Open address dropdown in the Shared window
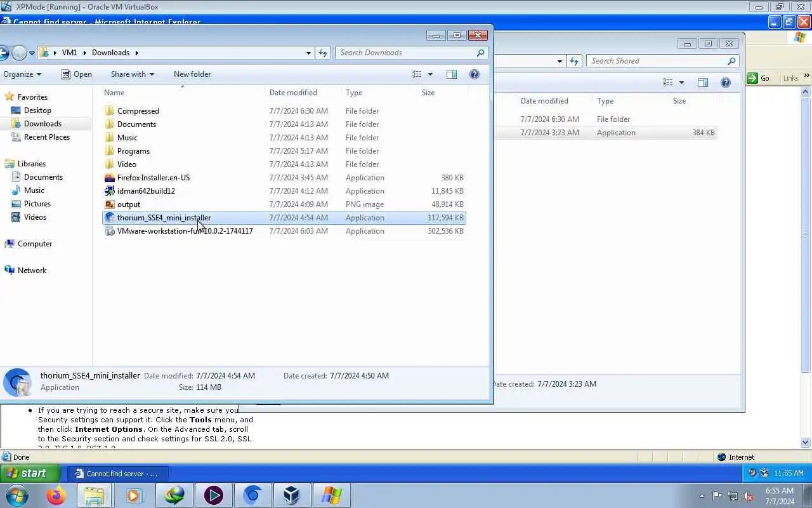 [560, 61]
